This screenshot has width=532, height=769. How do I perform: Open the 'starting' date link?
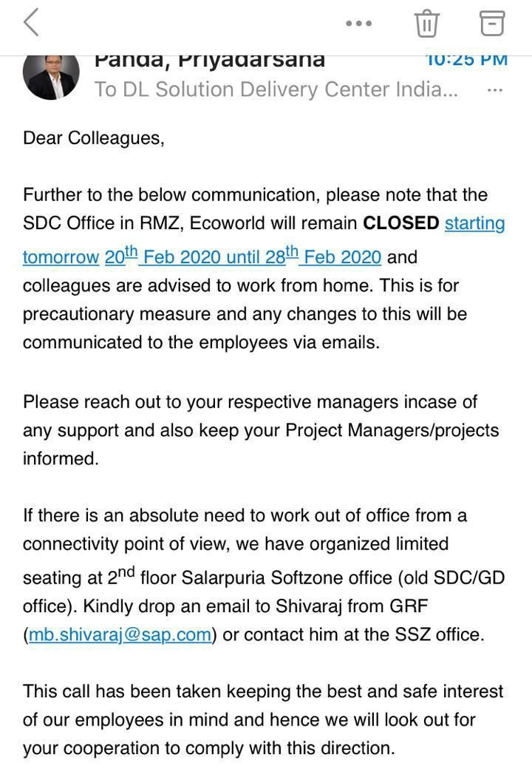[474, 223]
